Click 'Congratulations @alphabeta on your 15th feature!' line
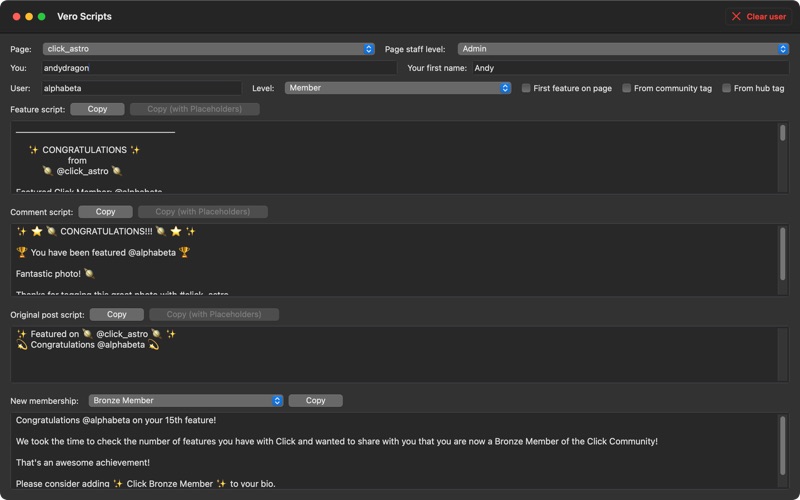Viewport: 800px width, 500px height. pyautogui.click(x=116, y=420)
